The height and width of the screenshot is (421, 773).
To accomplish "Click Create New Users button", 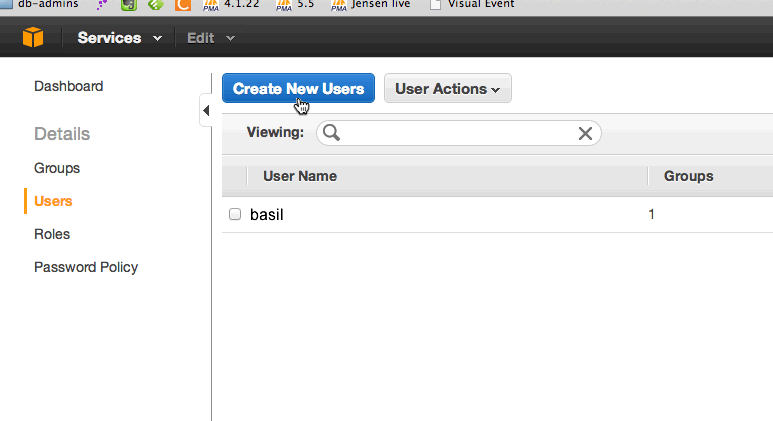I will point(298,88).
